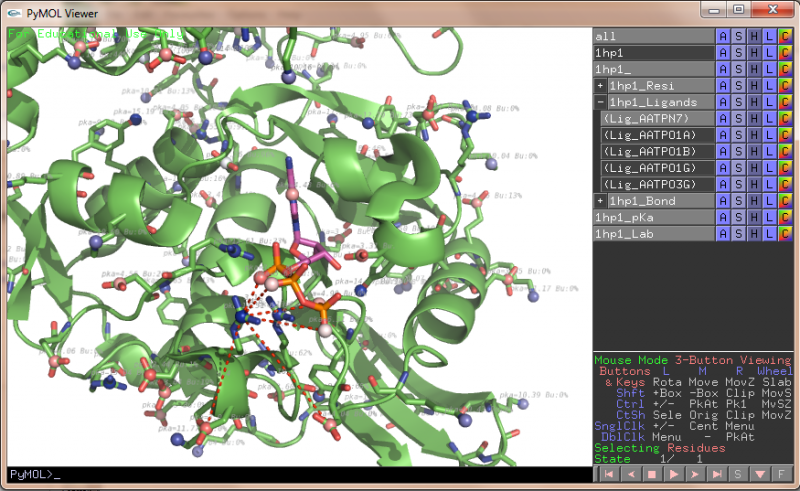Jump to the last frame
Image resolution: width=800 pixels, height=491 pixels.
717,473
